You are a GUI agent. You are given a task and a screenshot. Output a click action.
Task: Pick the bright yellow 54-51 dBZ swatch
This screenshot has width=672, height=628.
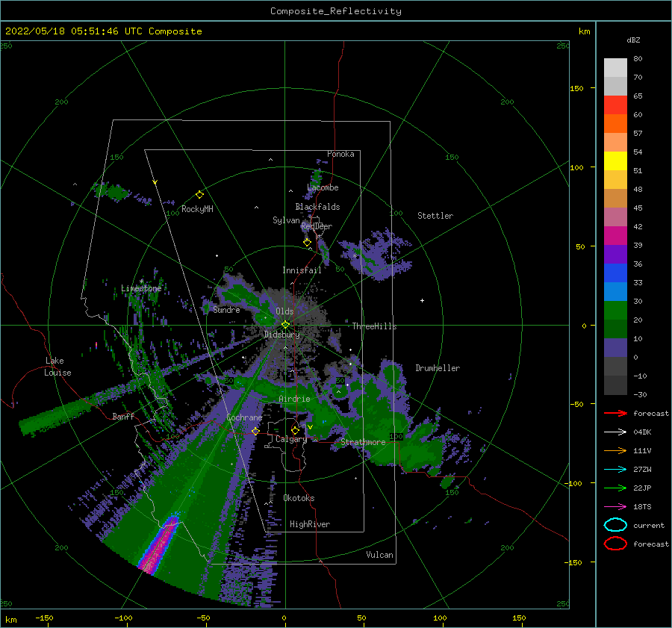[615, 161]
